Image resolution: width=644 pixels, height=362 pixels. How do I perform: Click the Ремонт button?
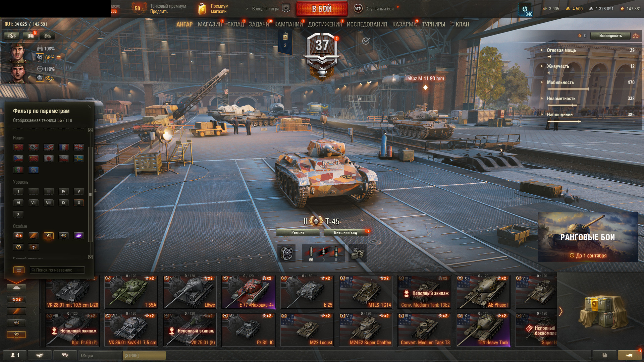(x=298, y=232)
